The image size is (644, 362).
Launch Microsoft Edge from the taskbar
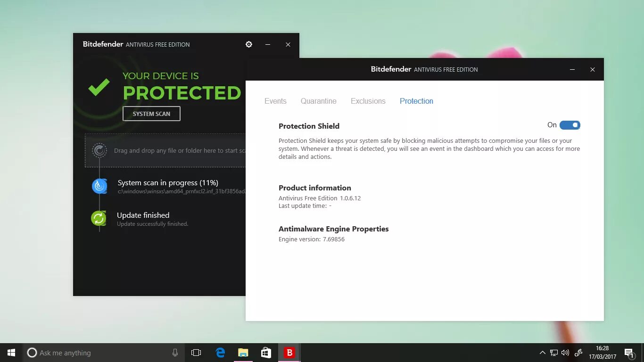pyautogui.click(x=220, y=353)
